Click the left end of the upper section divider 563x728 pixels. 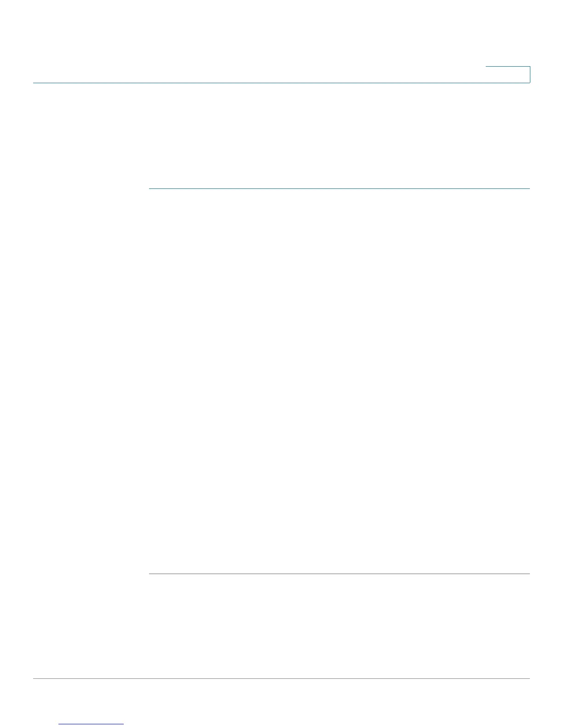[x=150, y=188]
